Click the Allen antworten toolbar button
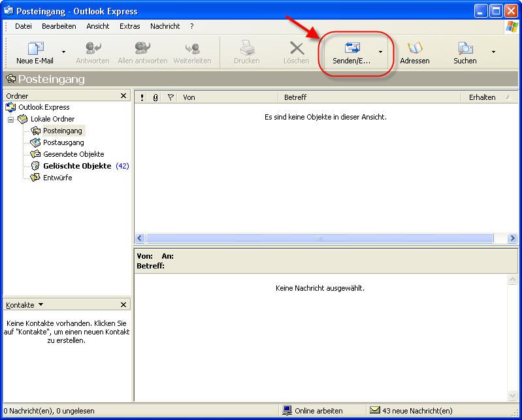 coord(142,53)
